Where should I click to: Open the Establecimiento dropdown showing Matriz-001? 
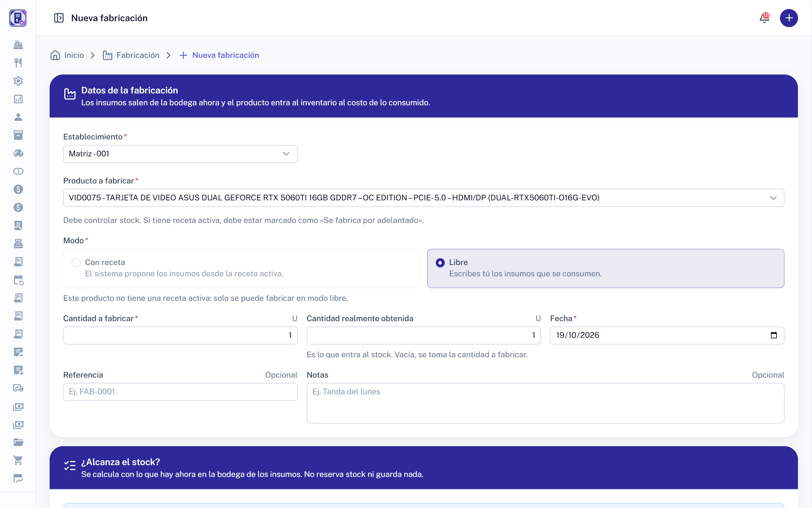coord(180,154)
